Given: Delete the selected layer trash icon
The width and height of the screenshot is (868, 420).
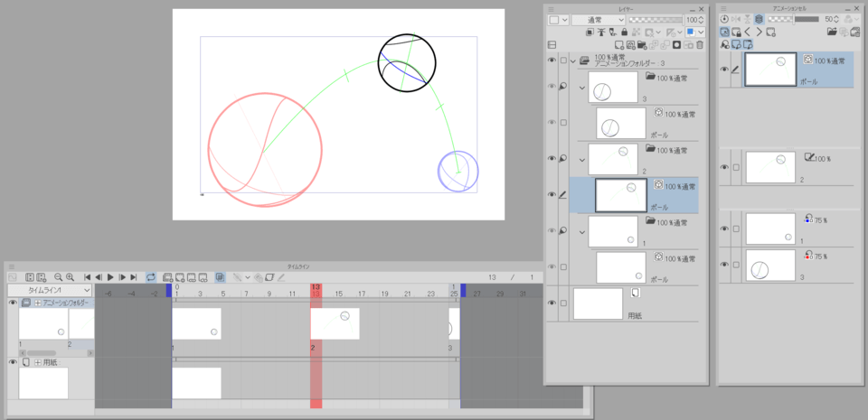Looking at the screenshot, I should point(700,45).
